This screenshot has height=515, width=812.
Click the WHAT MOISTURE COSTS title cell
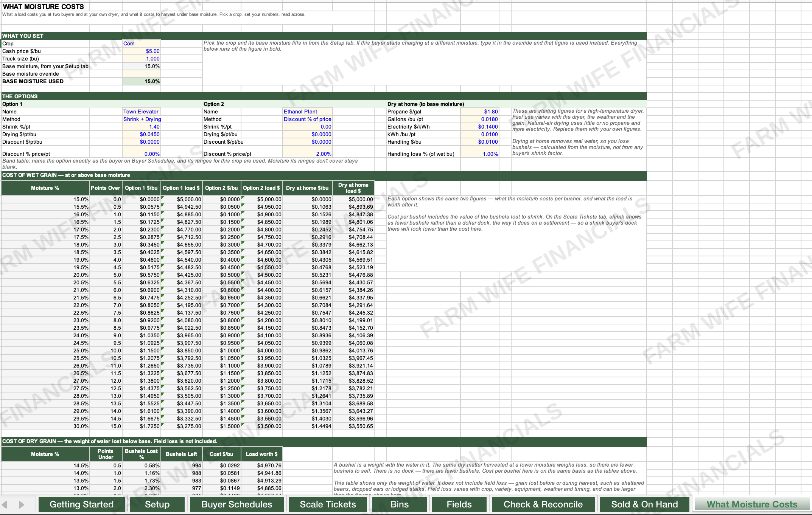[x=43, y=7]
